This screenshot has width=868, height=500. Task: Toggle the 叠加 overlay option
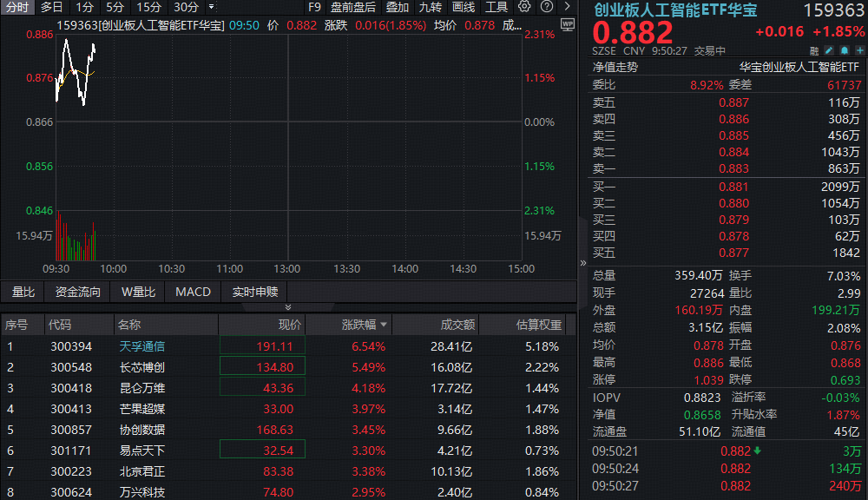click(x=396, y=7)
